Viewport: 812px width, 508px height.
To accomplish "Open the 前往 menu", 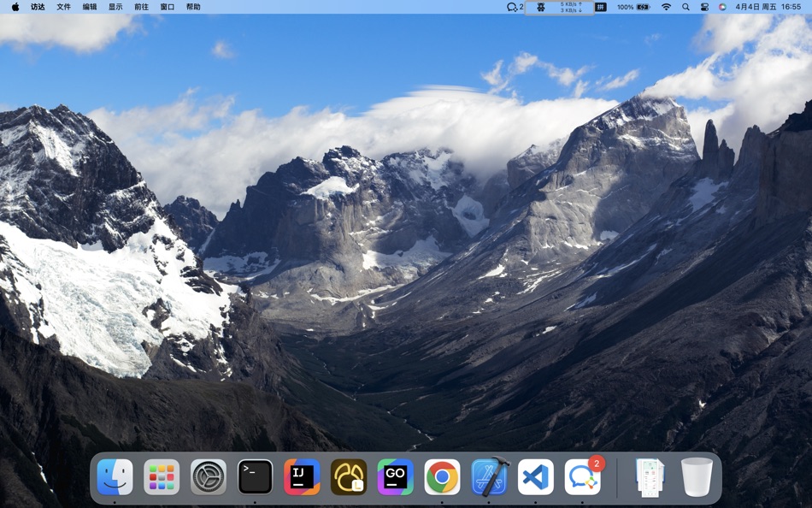I will (x=142, y=9).
